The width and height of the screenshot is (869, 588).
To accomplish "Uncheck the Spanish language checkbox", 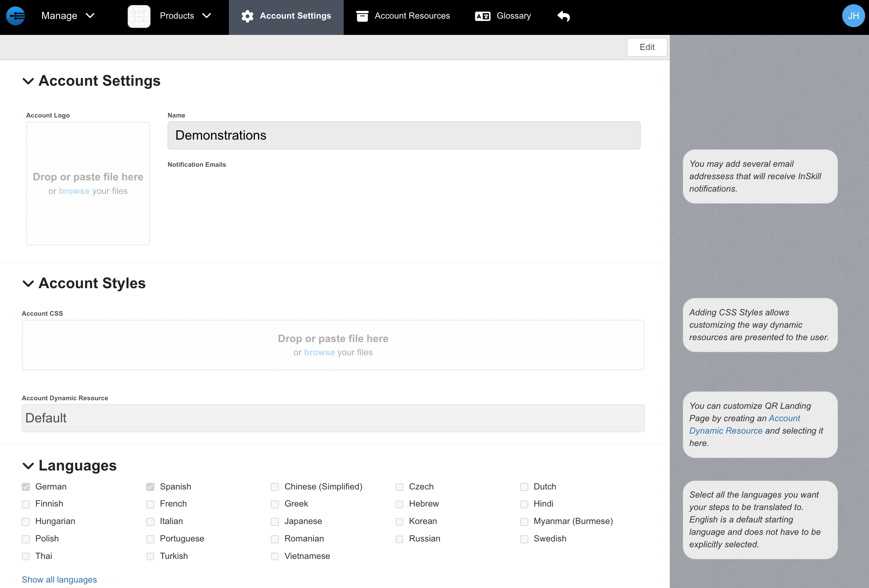I will pyautogui.click(x=151, y=487).
